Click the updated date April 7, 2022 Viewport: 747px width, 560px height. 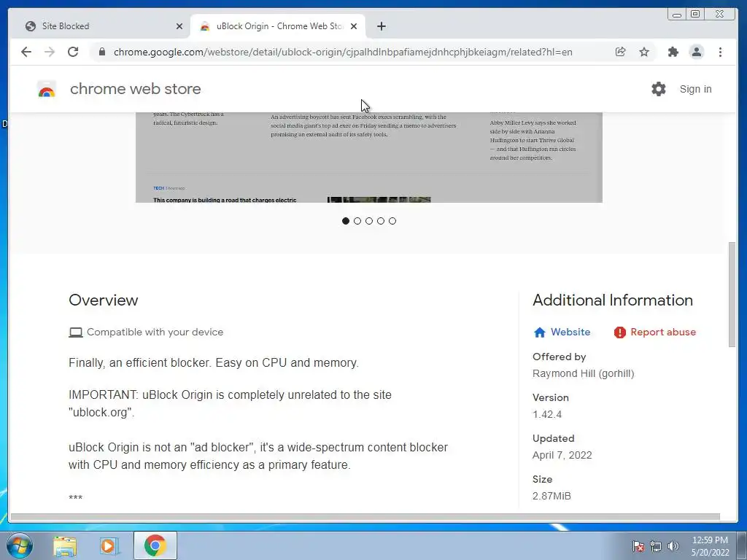click(562, 455)
